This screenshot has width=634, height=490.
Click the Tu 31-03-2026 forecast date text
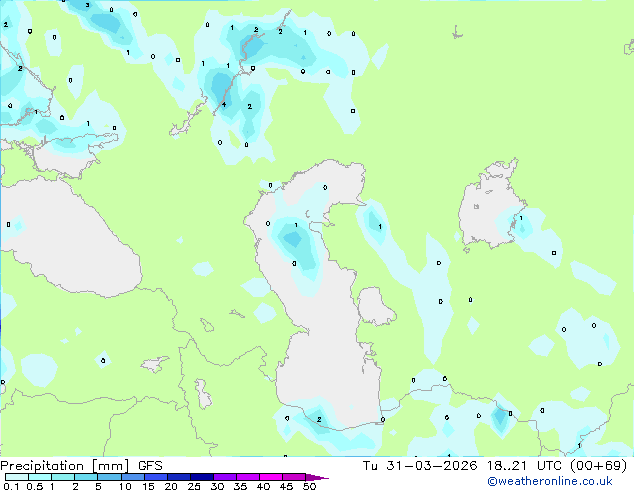(x=420, y=466)
